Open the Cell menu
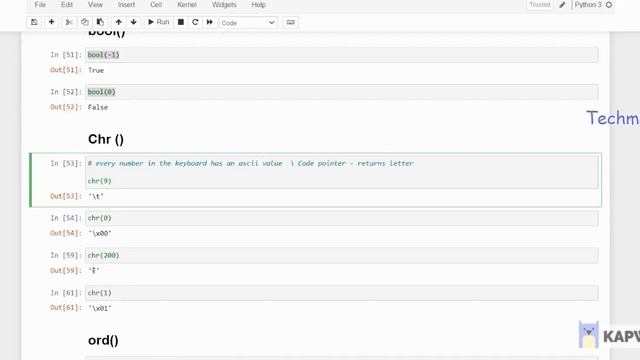Viewport: 640px width, 360px height. click(156, 5)
